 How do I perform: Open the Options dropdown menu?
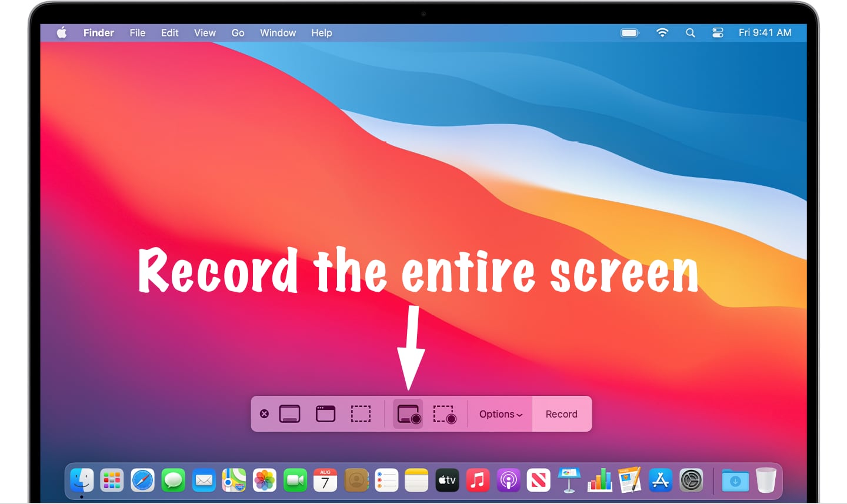[499, 413]
